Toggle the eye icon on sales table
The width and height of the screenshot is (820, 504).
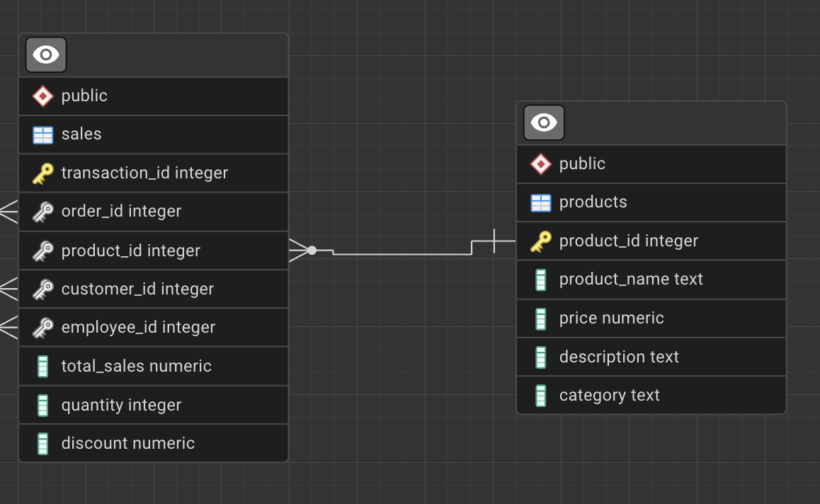[x=46, y=55]
